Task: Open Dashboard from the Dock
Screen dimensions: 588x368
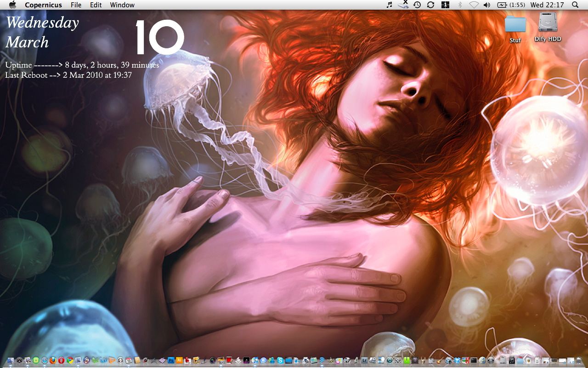Action: pos(19,360)
